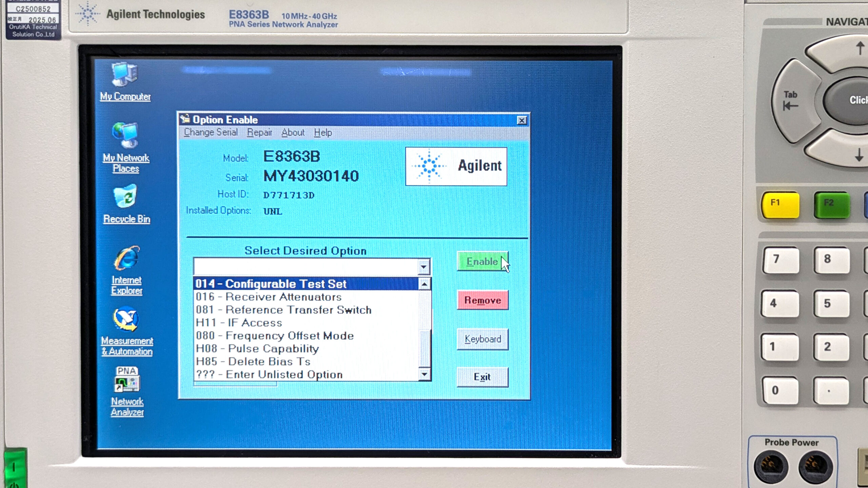This screenshot has width=868, height=488.
Task: Open the Change Serial menu
Action: coord(211,133)
